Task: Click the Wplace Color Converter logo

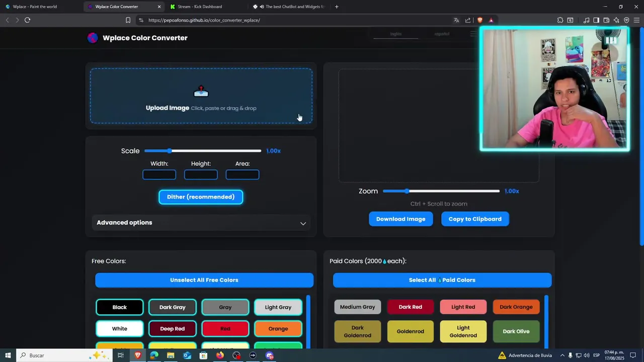Action: tap(93, 38)
